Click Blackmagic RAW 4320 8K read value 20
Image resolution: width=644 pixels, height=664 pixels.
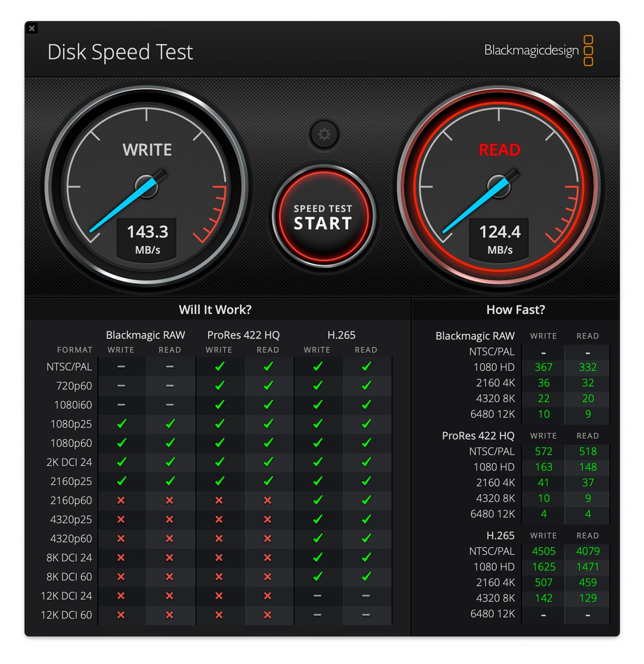[588, 398]
